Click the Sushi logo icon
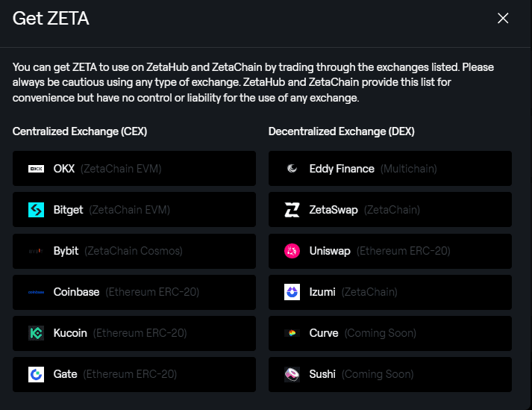The image size is (532, 410). (292, 374)
